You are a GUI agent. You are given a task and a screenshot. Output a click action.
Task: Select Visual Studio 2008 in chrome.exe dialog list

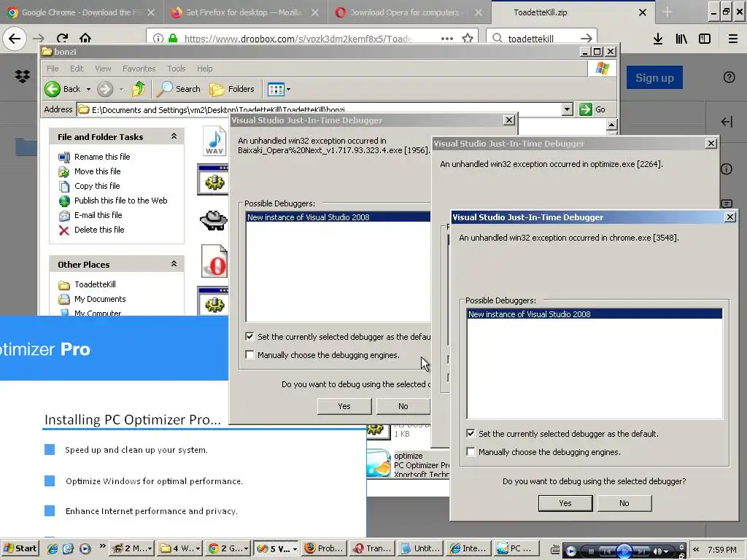(595, 314)
